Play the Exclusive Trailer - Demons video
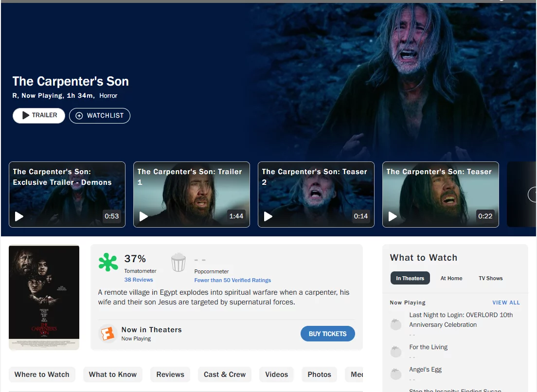Viewport: 537px width, 392px height. tap(67, 195)
